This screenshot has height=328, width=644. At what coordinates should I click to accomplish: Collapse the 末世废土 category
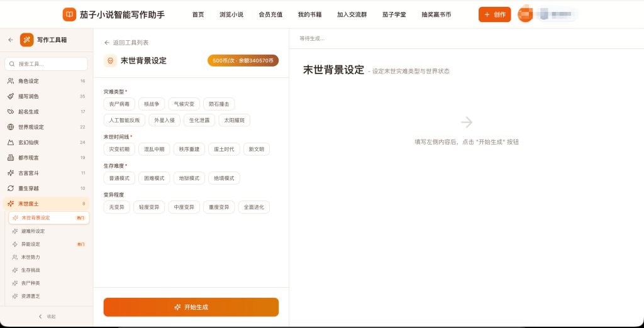46,204
